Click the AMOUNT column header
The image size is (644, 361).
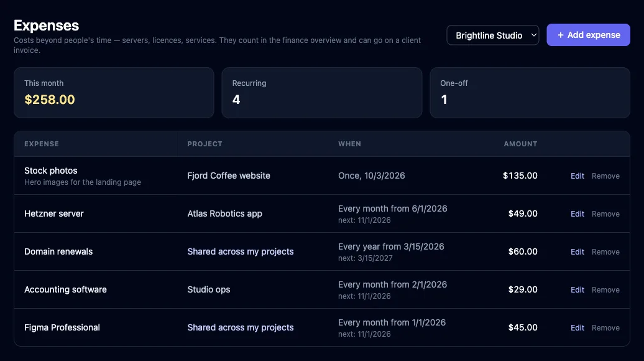(x=520, y=144)
